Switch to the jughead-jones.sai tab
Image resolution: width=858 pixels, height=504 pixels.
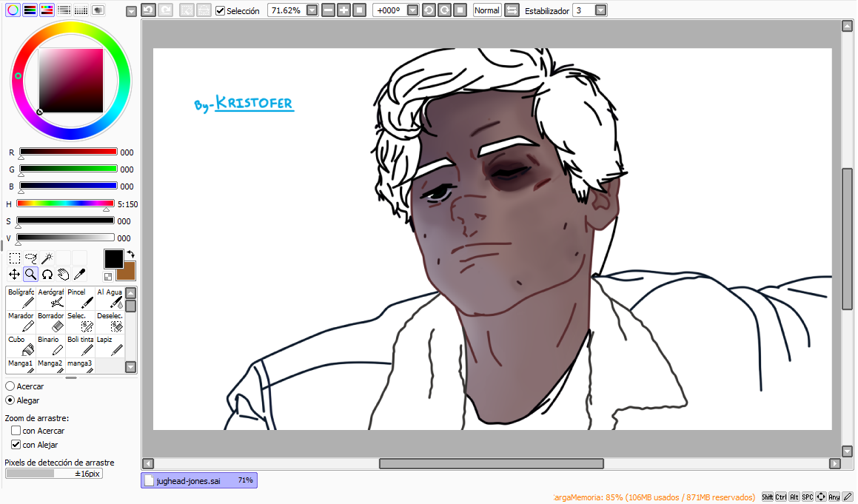[x=199, y=480]
